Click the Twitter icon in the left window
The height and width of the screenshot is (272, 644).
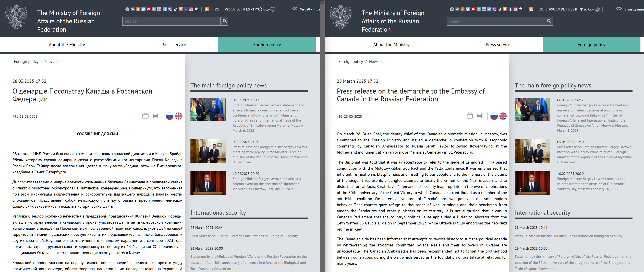[x=143, y=9]
